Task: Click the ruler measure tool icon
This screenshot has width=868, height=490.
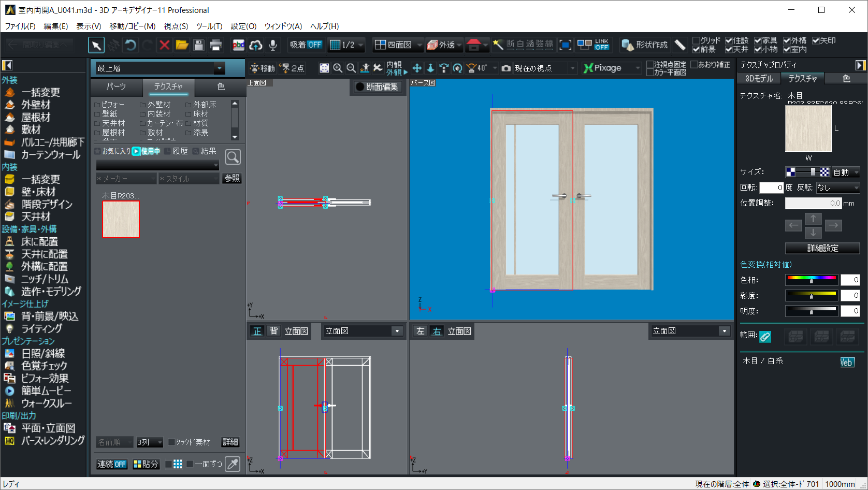Action: click(680, 45)
